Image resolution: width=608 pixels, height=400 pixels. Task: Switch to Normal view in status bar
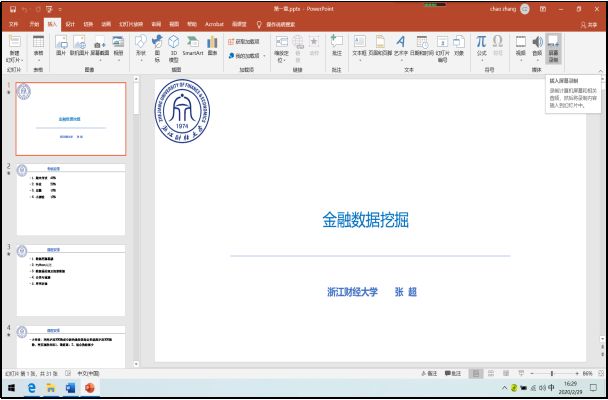474,373
